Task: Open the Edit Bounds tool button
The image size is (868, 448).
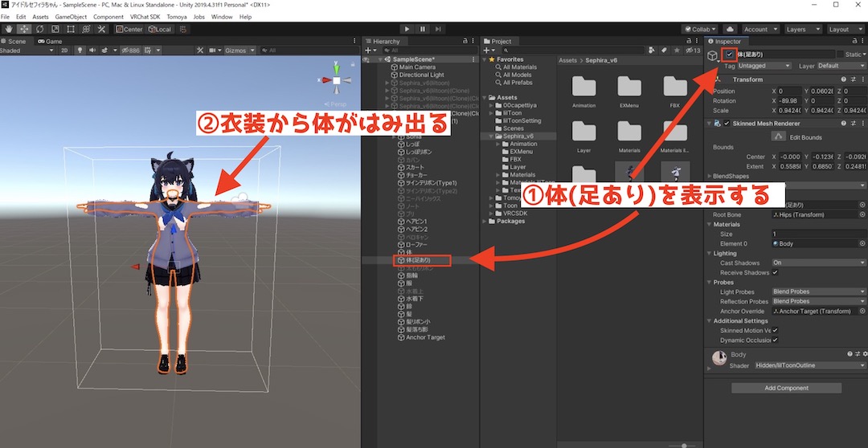Action: tap(779, 136)
